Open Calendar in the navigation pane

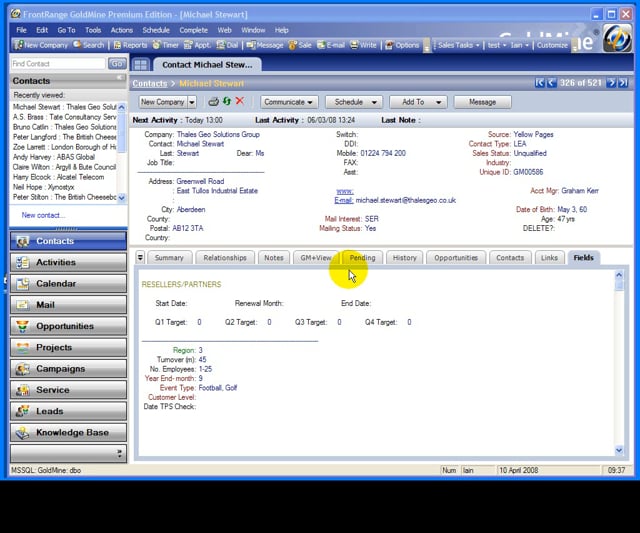(x=69, y=284)
